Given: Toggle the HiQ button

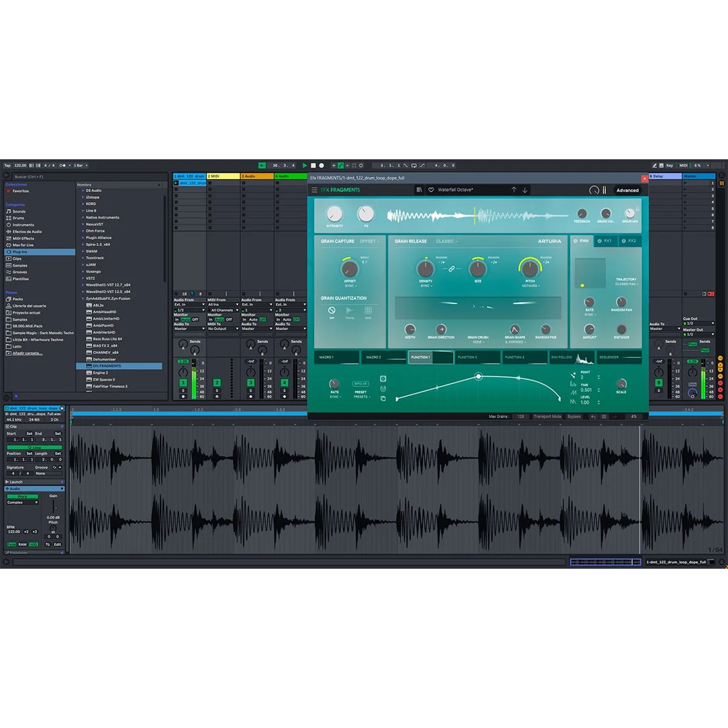Looking at the screenshot, I should (x=33, y=544).
